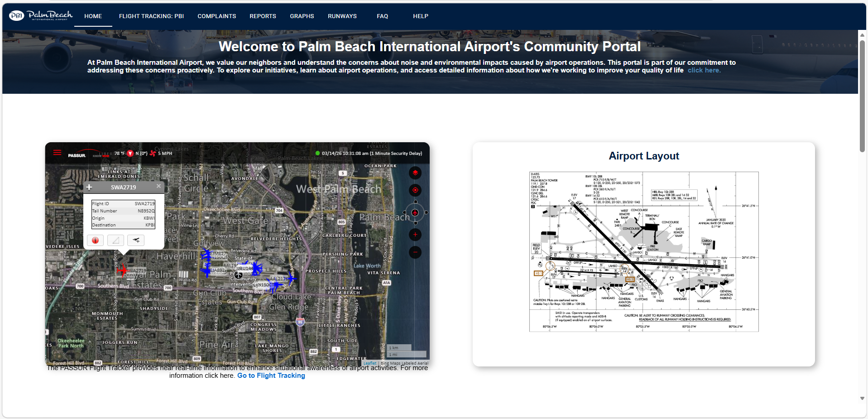
Task: Click the red exclamation button in SWA2719 popup
Action: [x=96, y=241]
